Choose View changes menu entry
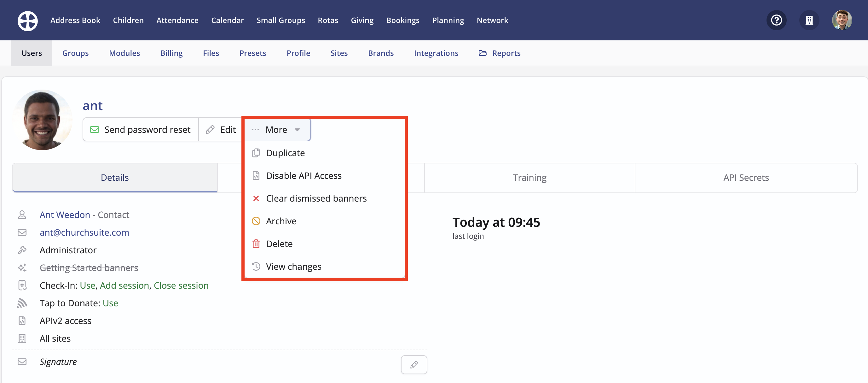Screen dimensions: 868x383 tap(325, 266)
